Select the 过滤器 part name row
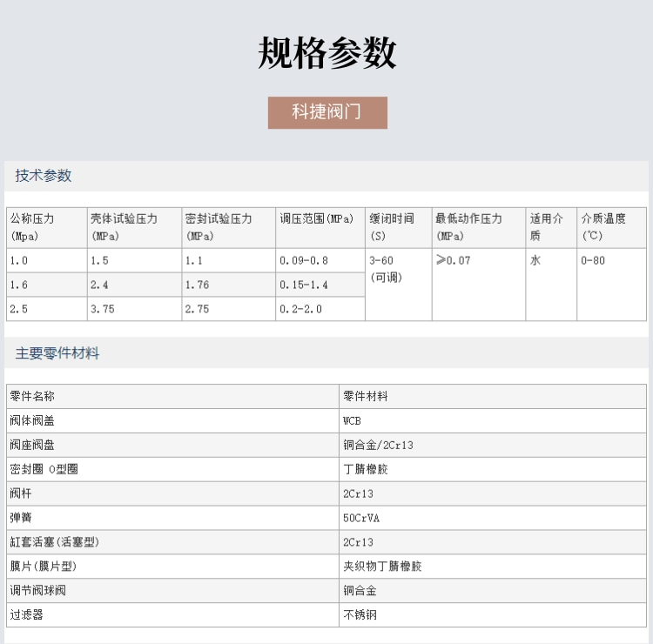This screenshot has height=644, width=653. [x=172, y=615]
